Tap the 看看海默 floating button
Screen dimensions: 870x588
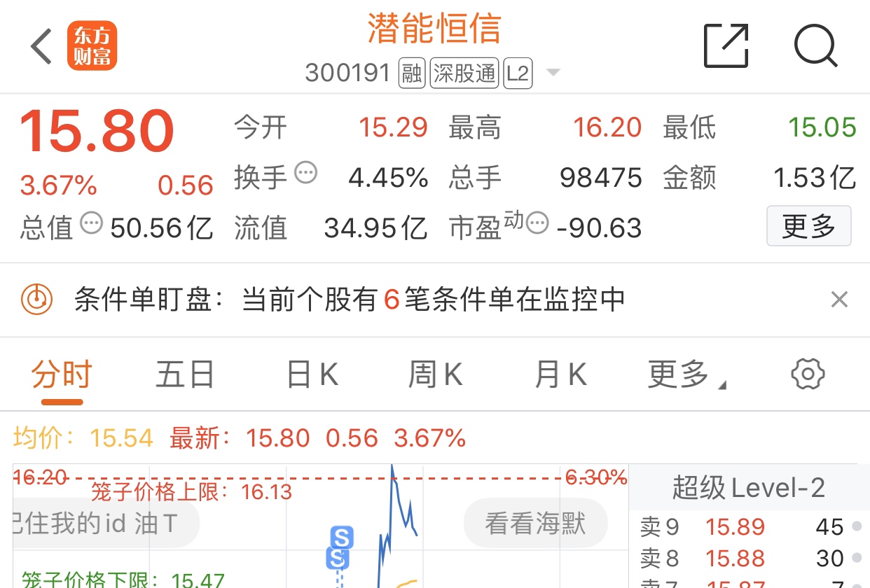535,523
